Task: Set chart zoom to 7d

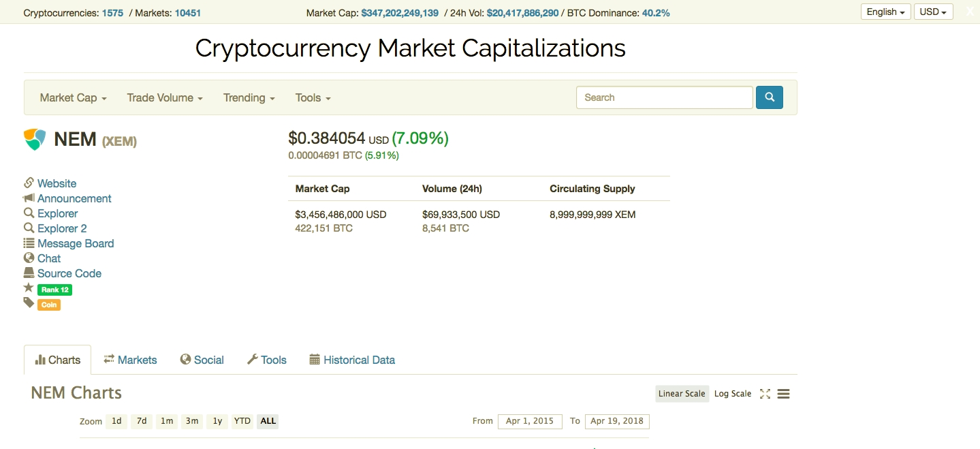Action: click(142, 421)
